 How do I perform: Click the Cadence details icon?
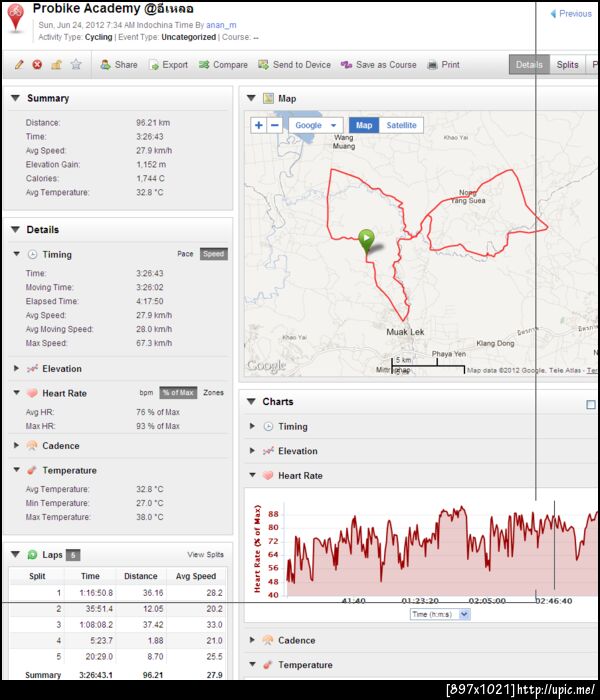pyautogui.click(x=32, y=446)
